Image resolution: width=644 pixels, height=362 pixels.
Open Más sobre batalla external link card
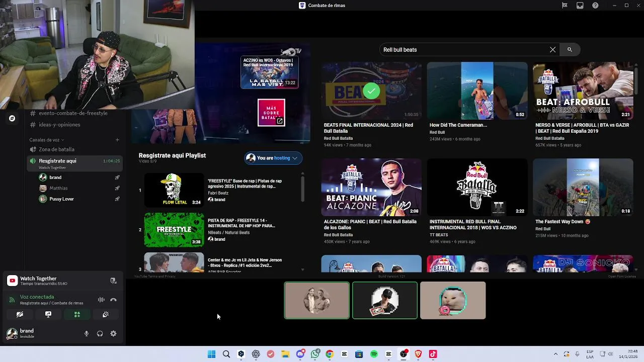click(x=271, y=113)
